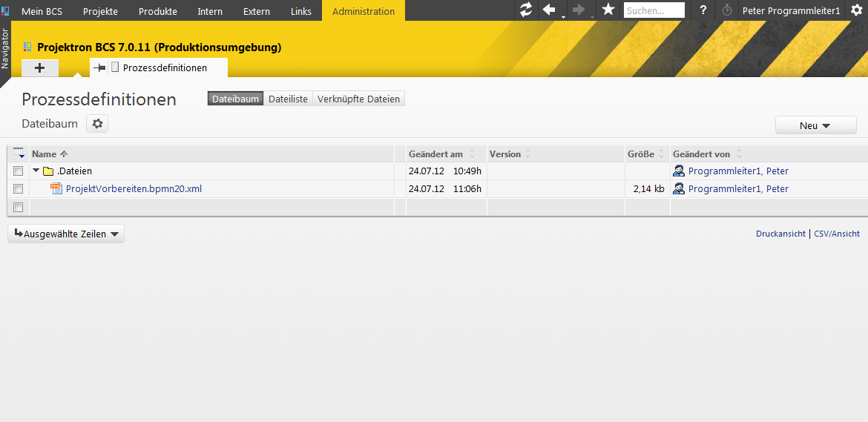868x422 pixels.
Task: Open the Intern menu
Action: coord(210,11)
